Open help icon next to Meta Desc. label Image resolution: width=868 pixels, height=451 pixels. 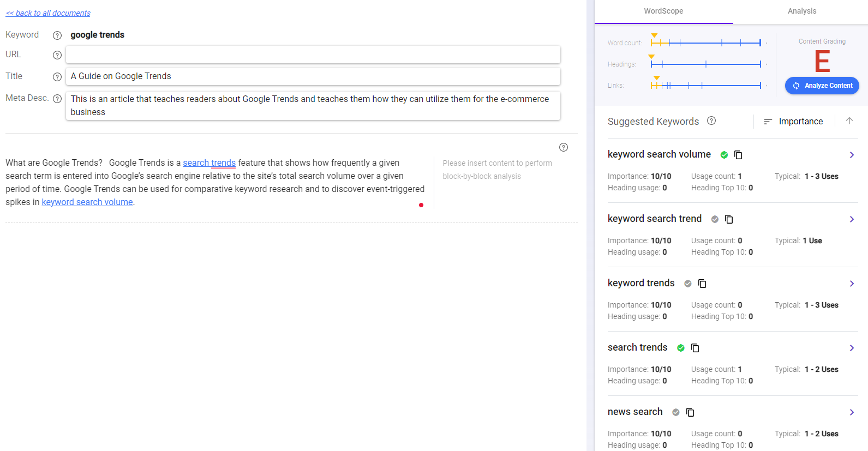point(57,99)
